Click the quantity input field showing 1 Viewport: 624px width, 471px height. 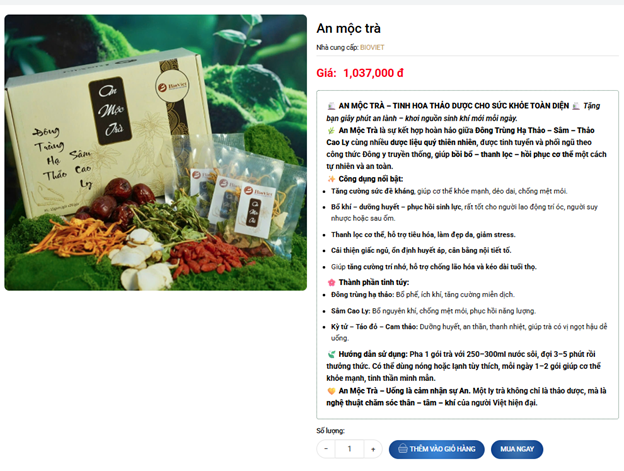tap(349, 449)
